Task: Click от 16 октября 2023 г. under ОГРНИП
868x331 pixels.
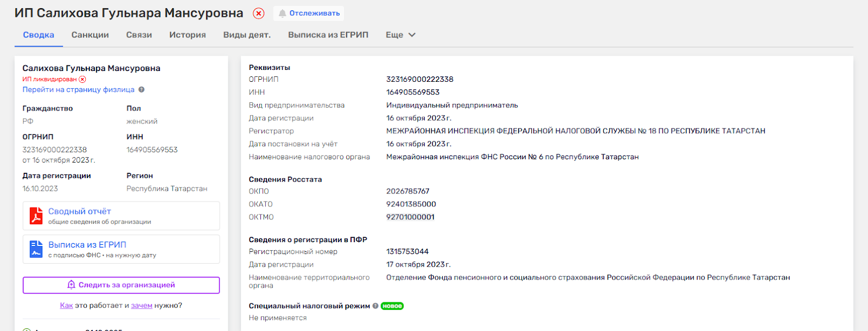Action: pos(59,160)
